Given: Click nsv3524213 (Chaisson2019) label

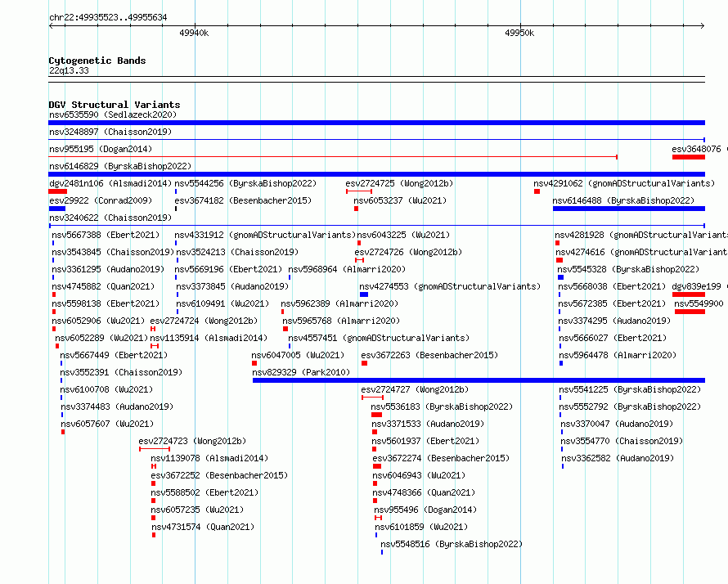Looking at the screenshot, I should pos(237,252).
